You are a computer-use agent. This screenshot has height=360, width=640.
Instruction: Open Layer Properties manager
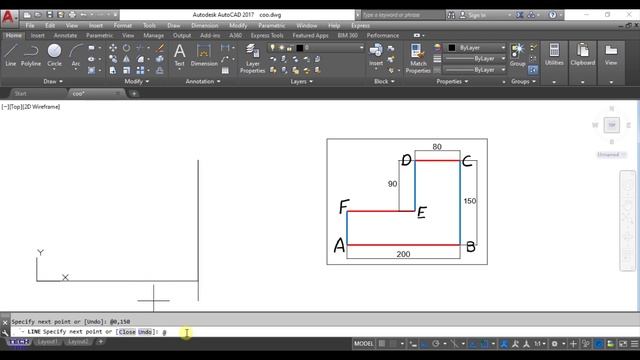(x=252, y=58)
